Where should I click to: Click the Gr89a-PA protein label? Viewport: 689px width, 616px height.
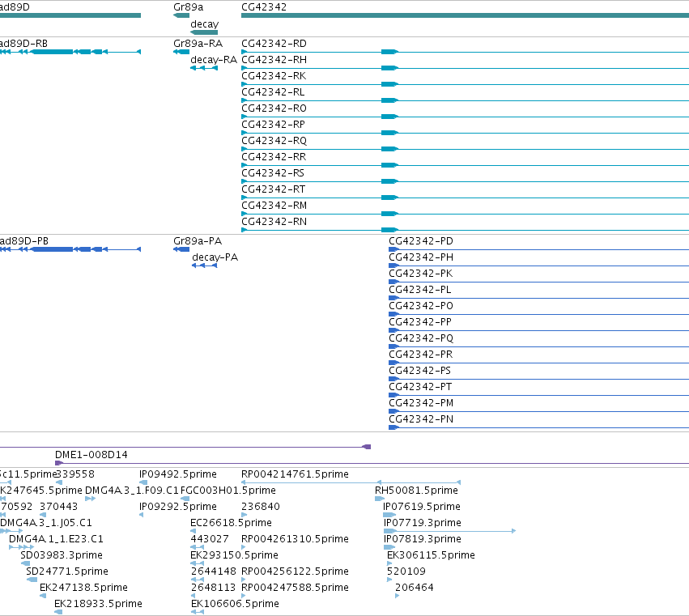(x=198, y=241)
